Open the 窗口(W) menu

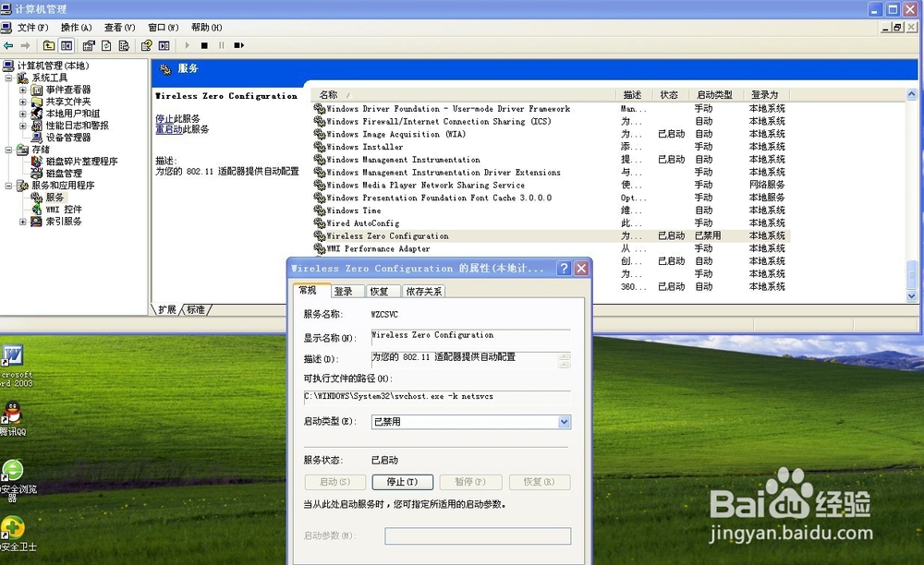(164, 28)
